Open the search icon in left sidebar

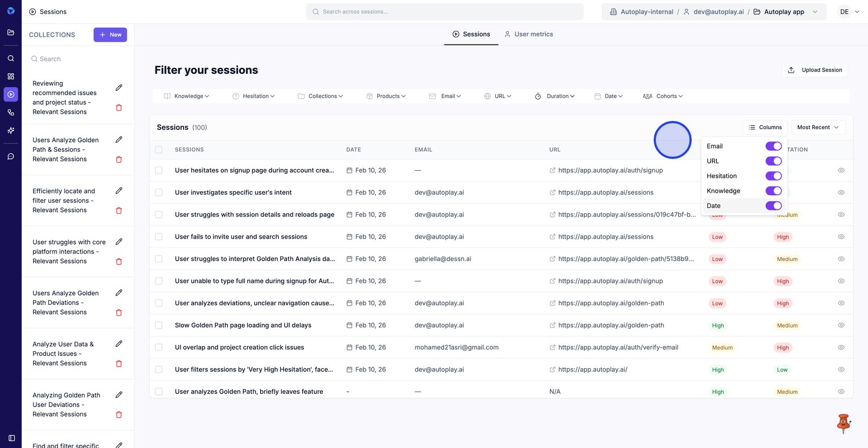coord(11,58)
